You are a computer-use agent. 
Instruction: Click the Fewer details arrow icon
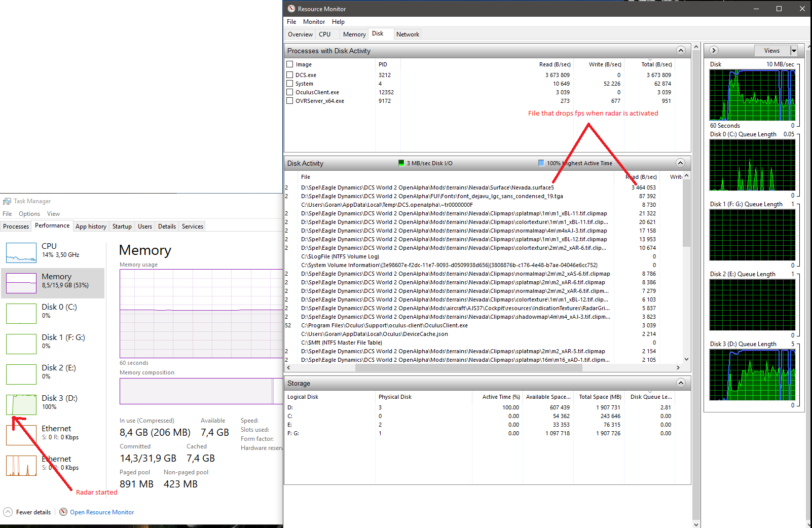[8, 512]
